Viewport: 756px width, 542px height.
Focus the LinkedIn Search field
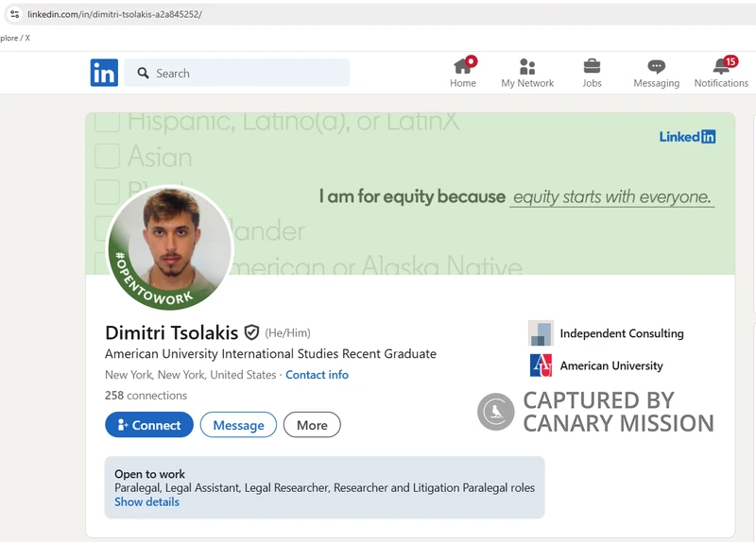tap(237, 73)
